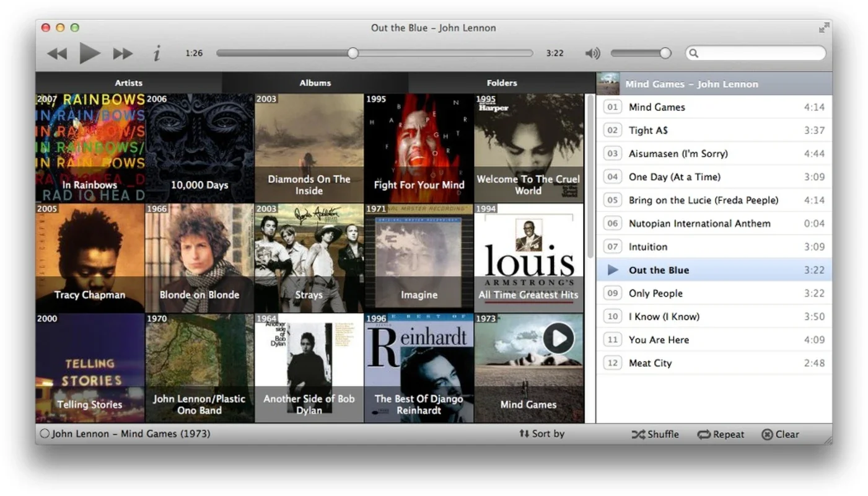Click track number badge 12
Screen dimensions: 868x496
pyautogui.click(x=613, y=363)
